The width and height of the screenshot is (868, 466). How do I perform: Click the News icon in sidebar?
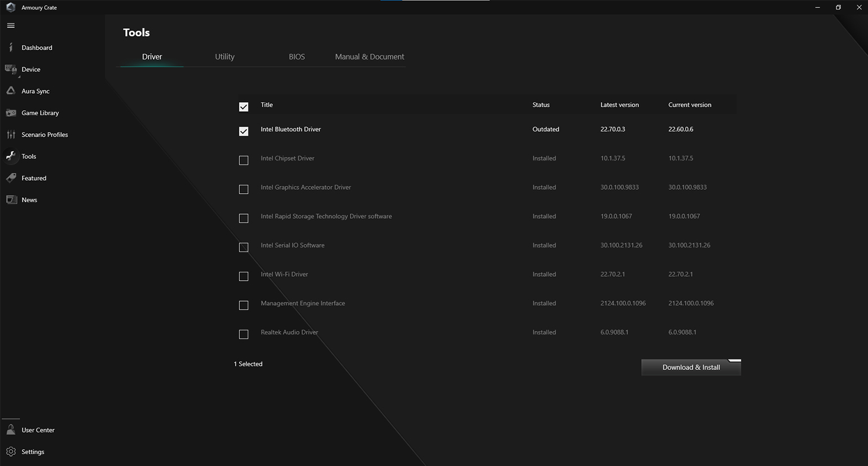click(x=11, y=199)
